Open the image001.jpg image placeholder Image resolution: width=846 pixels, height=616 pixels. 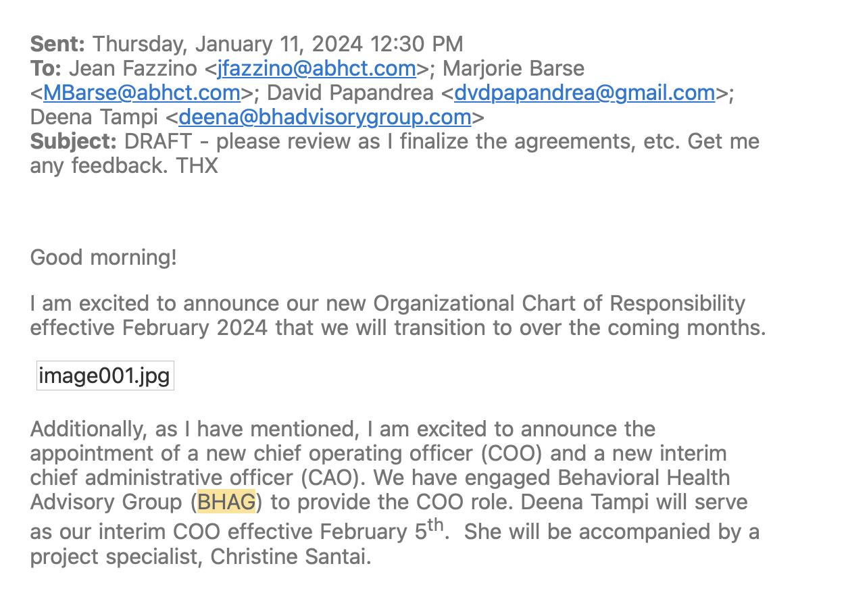[105, 376]
